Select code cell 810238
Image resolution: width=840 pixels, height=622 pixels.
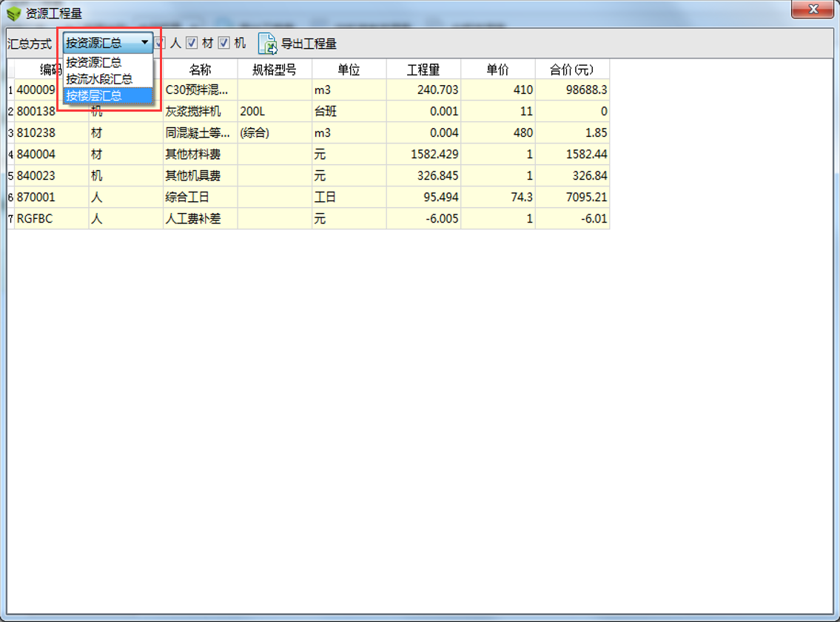click(51, 132)
